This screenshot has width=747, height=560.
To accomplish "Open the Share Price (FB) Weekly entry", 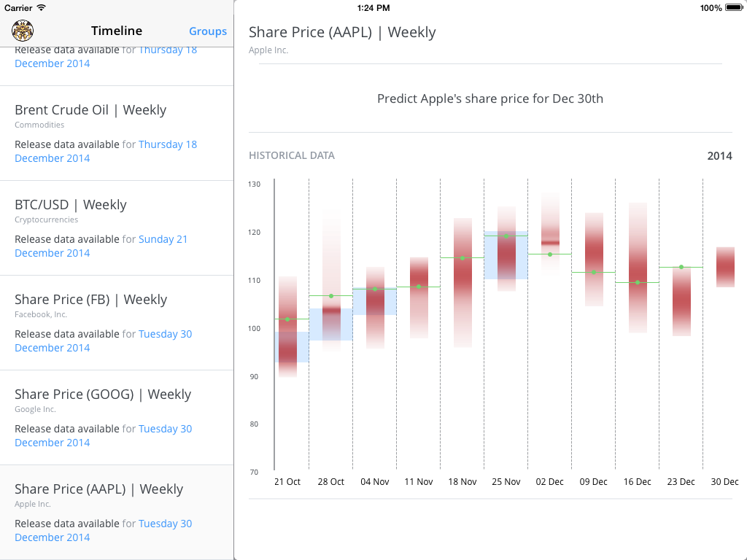I will [x=90, y=300].
